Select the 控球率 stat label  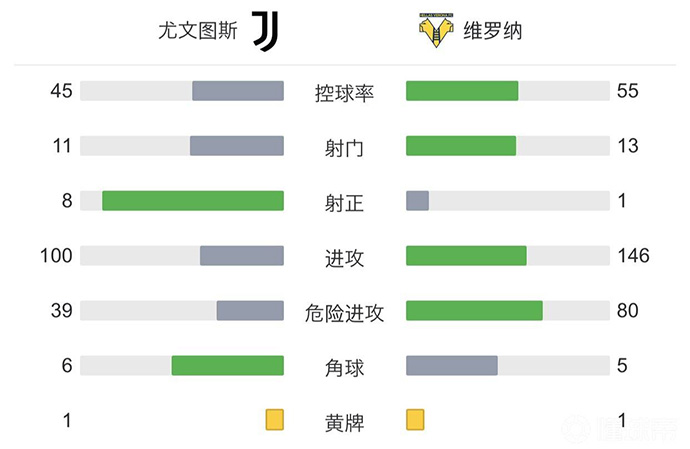(x=345, y=93)
